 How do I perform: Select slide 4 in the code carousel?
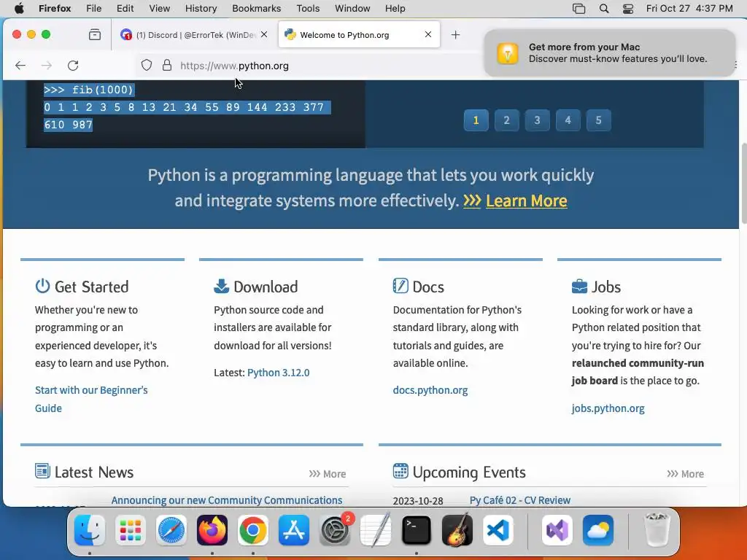click(568, 120)
